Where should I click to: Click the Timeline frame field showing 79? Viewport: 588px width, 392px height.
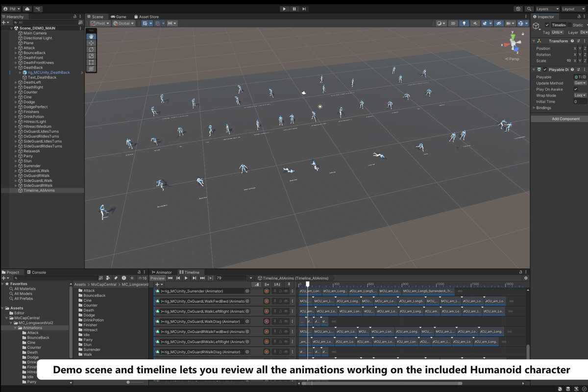point(230,277)
